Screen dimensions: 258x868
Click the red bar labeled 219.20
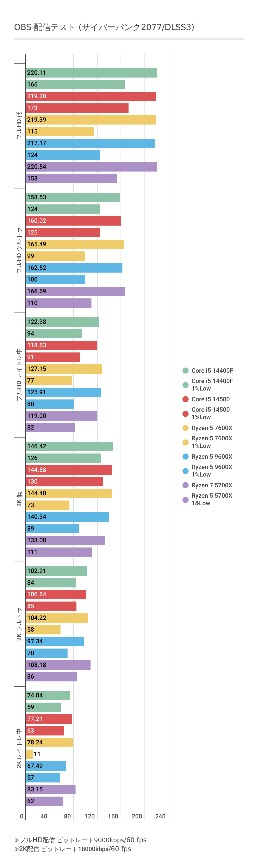pyautogui.click(x=91, y=96)
